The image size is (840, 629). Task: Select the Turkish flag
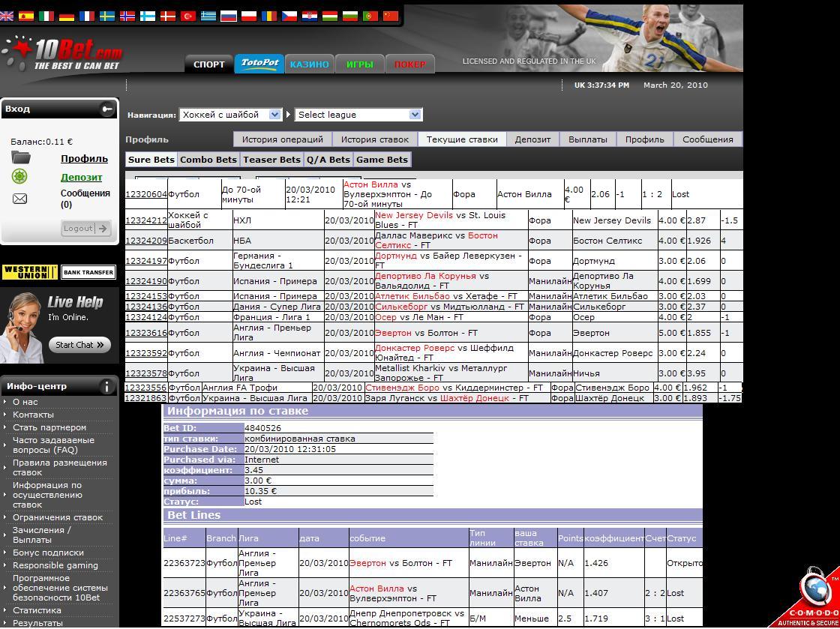[x=188, y=16]
